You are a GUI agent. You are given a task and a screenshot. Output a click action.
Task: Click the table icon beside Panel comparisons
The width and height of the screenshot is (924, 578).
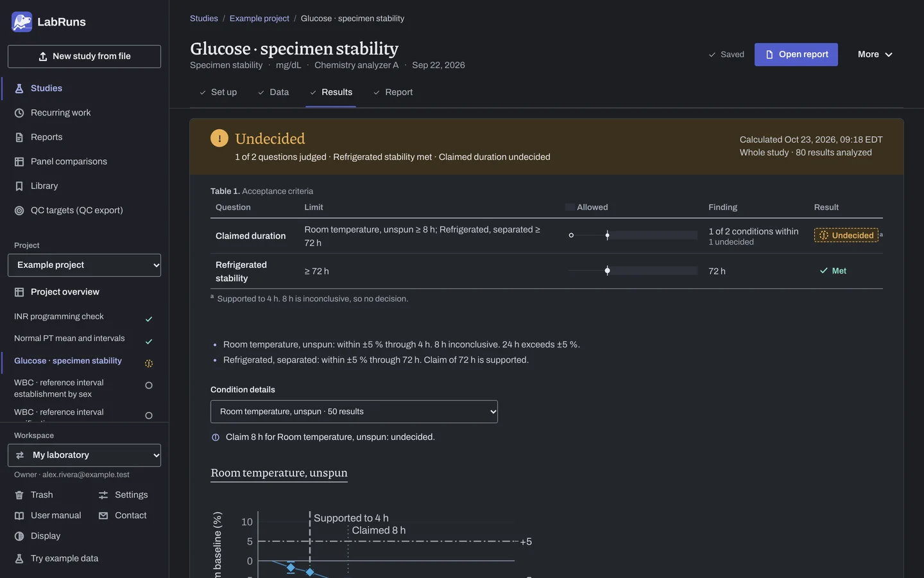[19, 162]
